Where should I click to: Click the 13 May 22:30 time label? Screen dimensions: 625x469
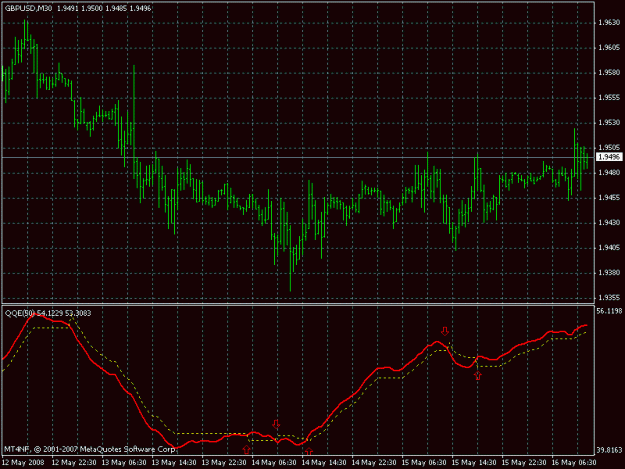pyautogui.click(x=224, y=463)
